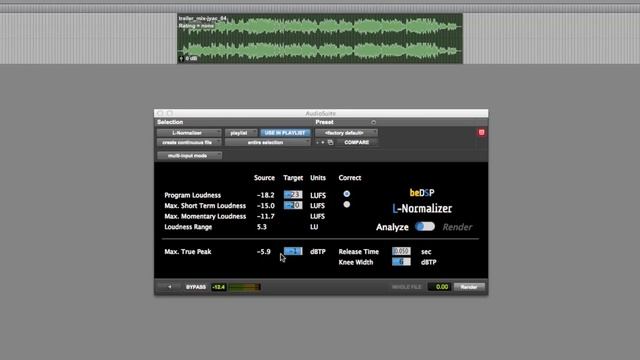This screenshot has height=360, width=640.
Task: Open the L-Normalizer plug-in selector dropdown
Action: click(x=189, y=133)
